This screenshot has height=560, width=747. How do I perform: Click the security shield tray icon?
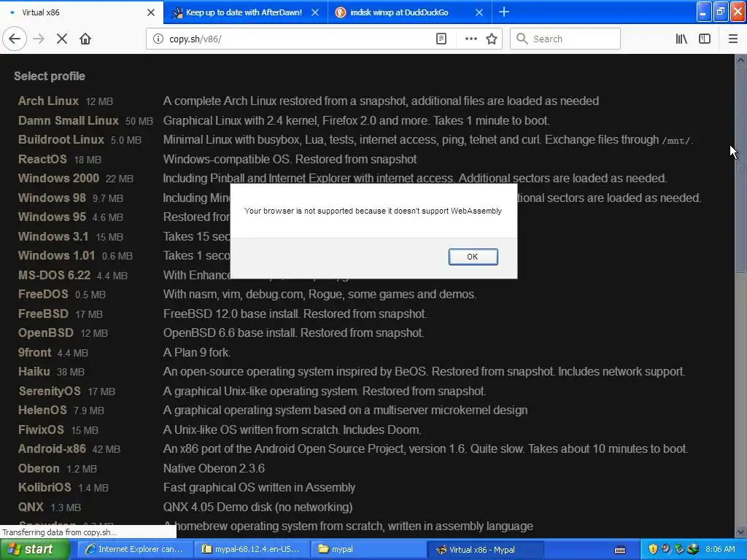tap(653, 549)
